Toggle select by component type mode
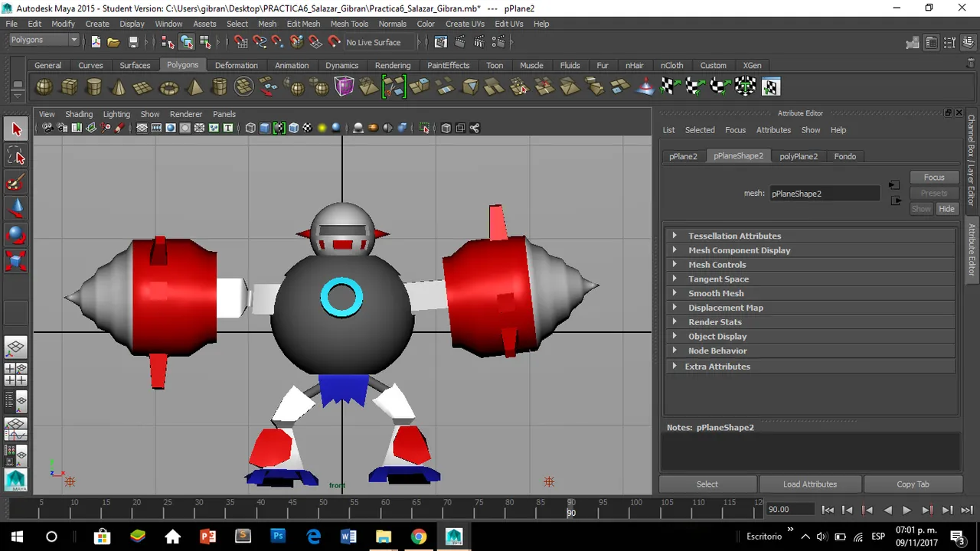 click(x=206, y=42)
